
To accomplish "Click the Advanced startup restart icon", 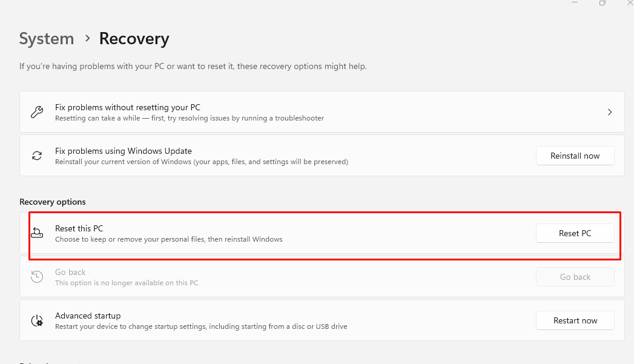I will tap(37, 320).
